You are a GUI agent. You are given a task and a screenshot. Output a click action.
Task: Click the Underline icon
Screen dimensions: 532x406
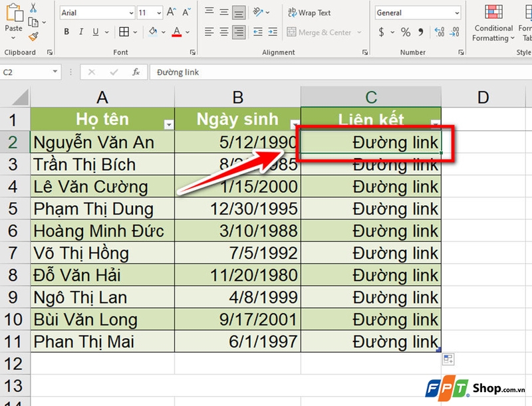pyautogui.click(x=94, y=32)
